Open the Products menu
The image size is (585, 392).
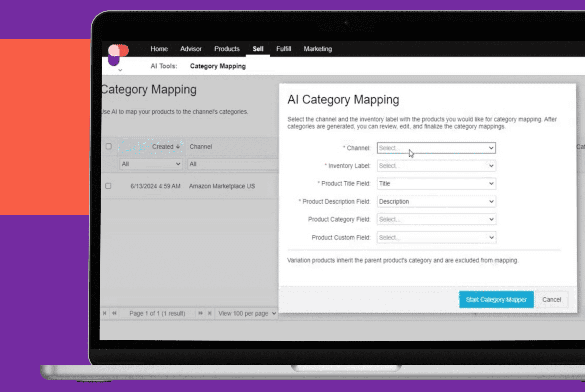tap(227, 49)
